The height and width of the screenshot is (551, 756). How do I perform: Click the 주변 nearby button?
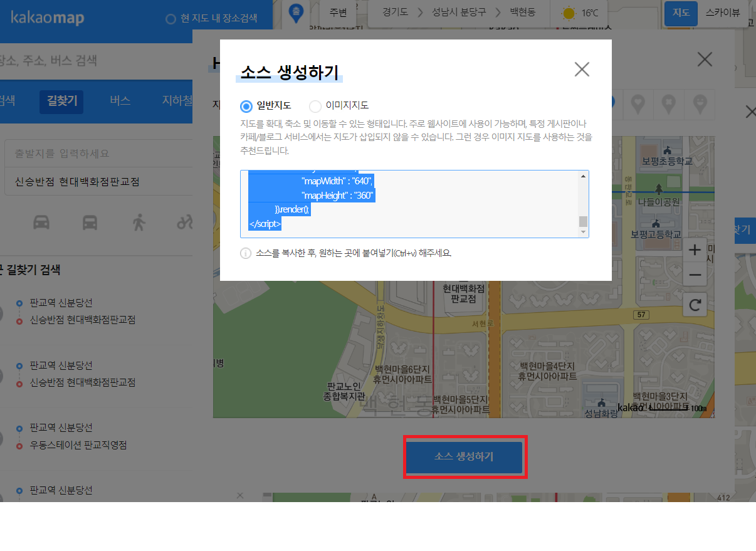(338, 13)
